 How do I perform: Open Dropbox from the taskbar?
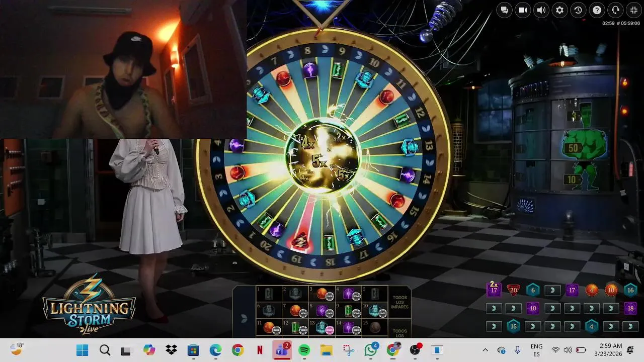[x=171, y=350]
